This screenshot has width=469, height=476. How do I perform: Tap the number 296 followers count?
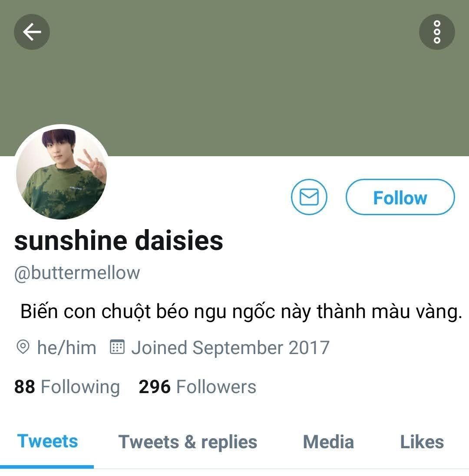154,387
